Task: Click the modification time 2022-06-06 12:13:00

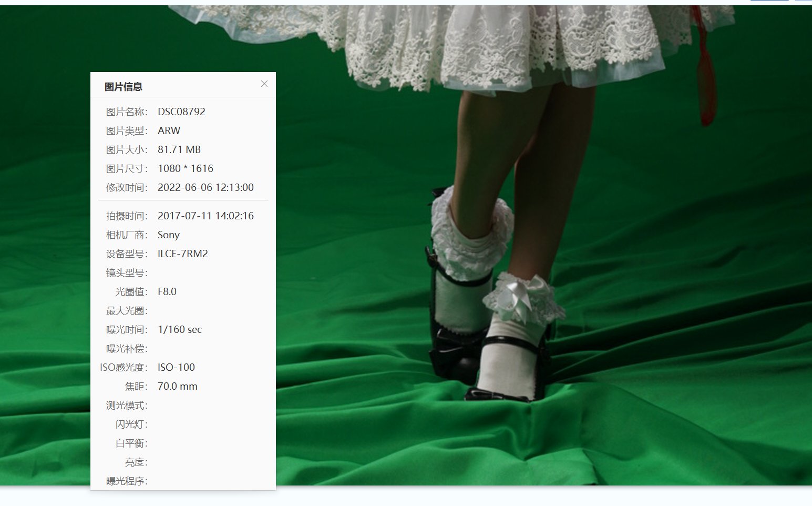Action: point(205,187)
